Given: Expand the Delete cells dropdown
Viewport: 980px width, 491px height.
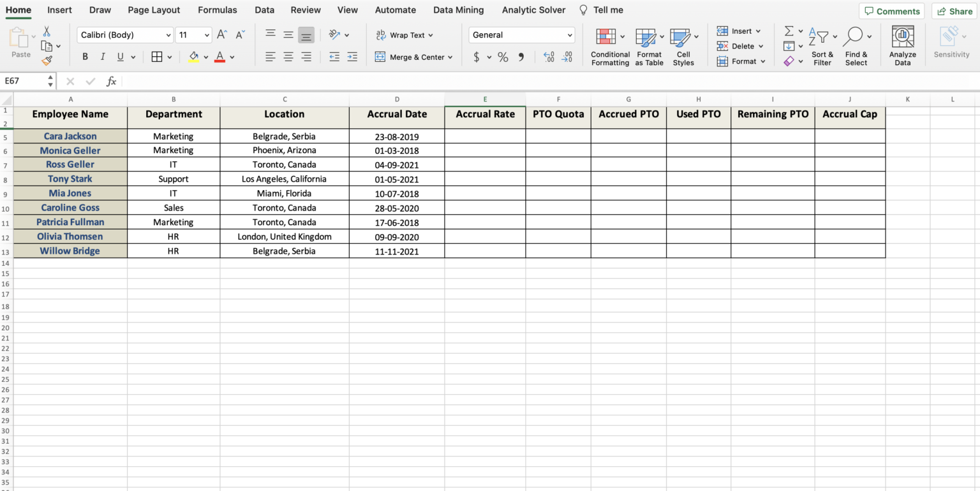Looking at the screenshot, I should 761,47.
